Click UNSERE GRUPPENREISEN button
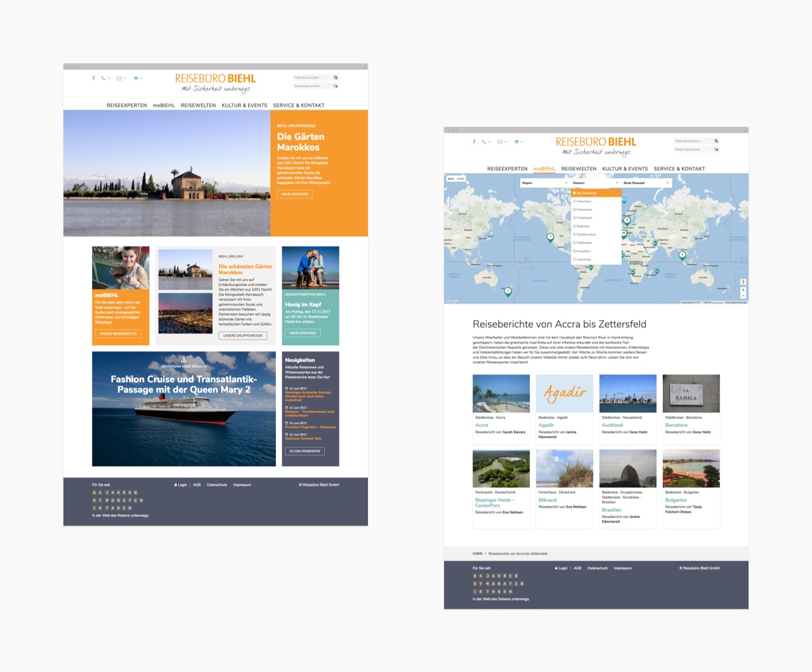The height and width of the screenshot is (672, 812). click(x=243, y=335)
